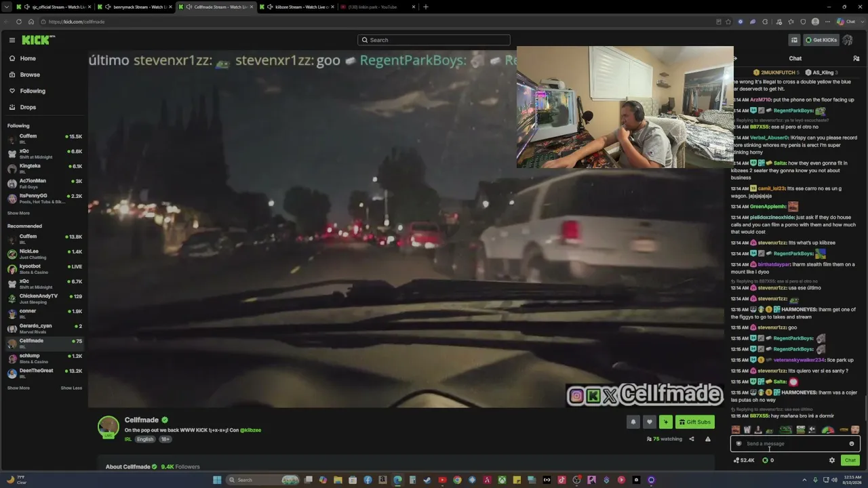Click the Gift Subs button

point(695,422)
